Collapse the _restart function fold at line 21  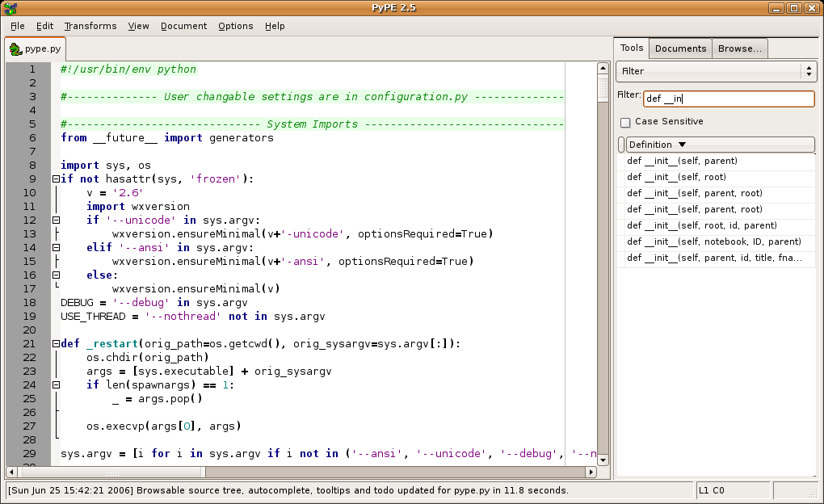[x=56, y=343]
